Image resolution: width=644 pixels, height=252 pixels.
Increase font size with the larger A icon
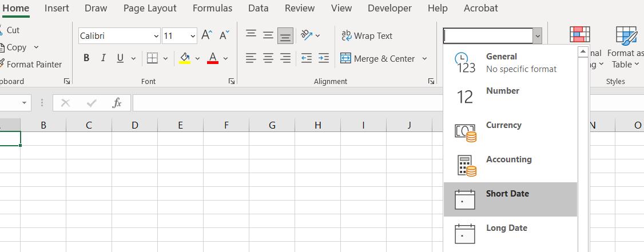pyautogui.click(x=207, y=35)
